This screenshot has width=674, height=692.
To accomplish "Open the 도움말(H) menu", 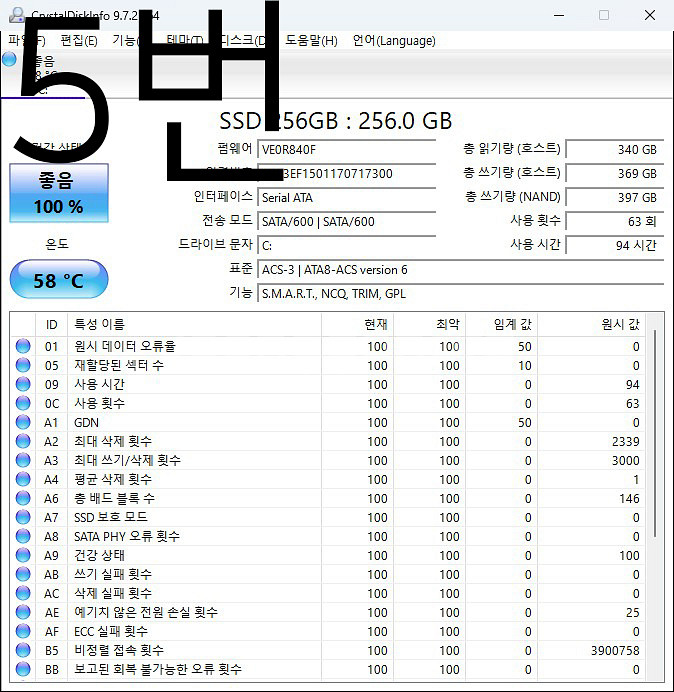I will click(311, 41).
